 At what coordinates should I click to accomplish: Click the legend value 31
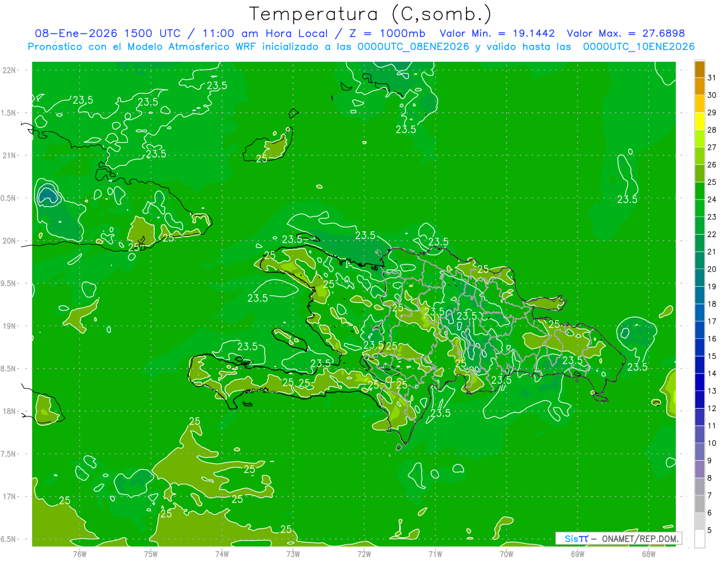(712, 78)
